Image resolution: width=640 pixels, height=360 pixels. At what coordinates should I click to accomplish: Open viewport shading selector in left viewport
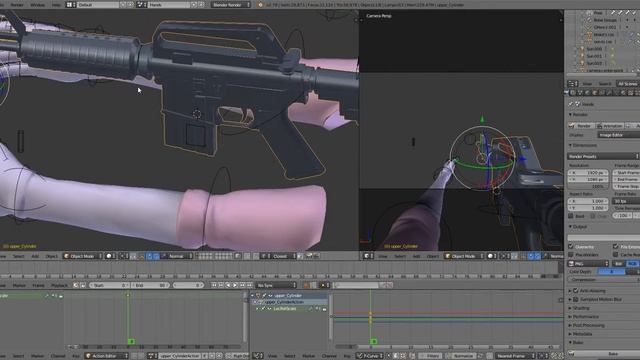pyautogui.click(x=111, y=256)
